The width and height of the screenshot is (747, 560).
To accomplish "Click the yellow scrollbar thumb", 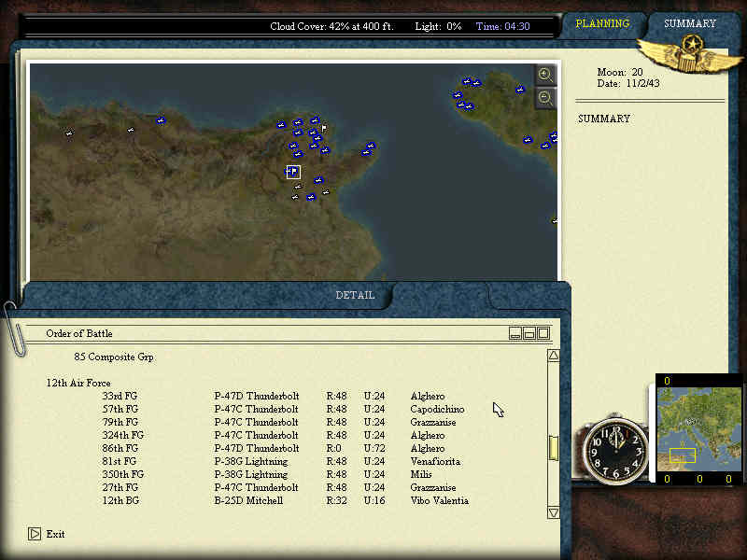I will 553,447.
